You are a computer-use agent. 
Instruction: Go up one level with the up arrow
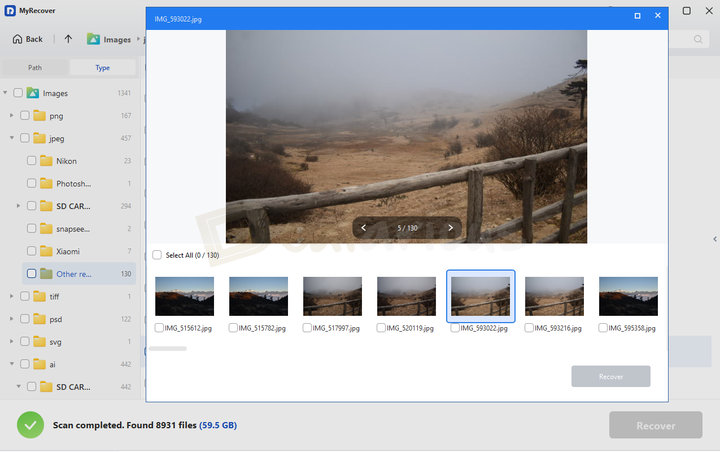tap(68, 39)
